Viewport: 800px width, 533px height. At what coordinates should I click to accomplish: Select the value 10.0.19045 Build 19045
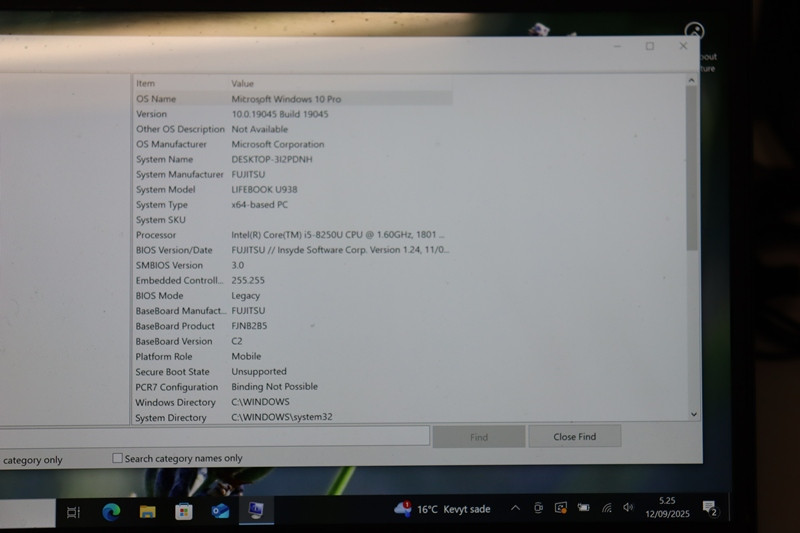click(280, 114)
